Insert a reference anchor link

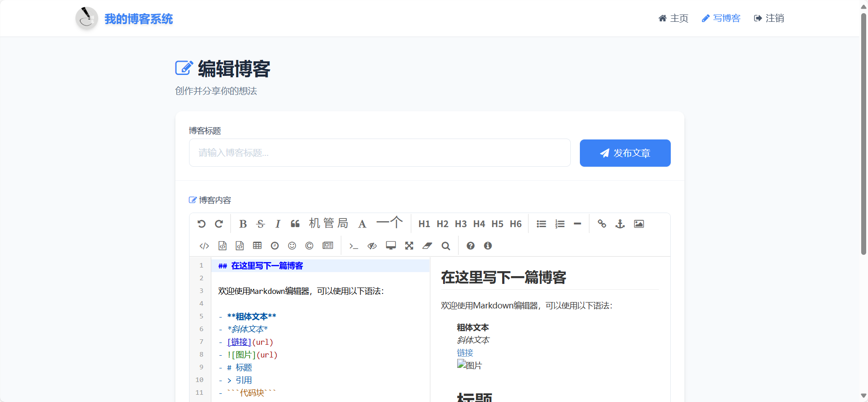coord(620,224)
